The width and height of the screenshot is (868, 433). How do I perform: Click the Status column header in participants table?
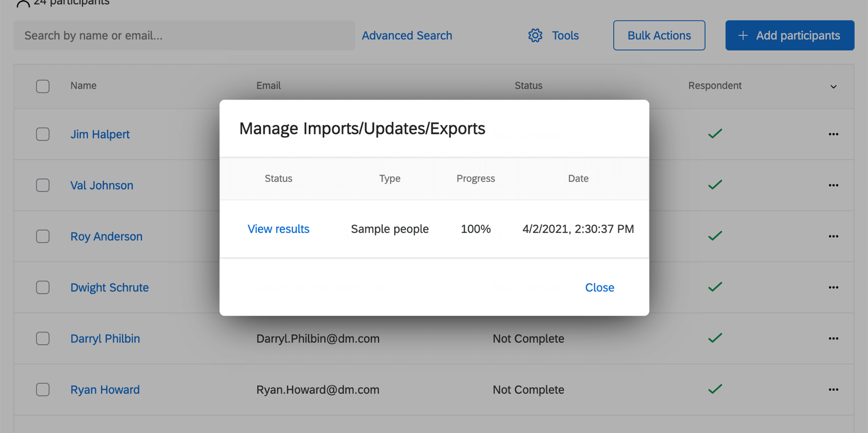(528, 85)
